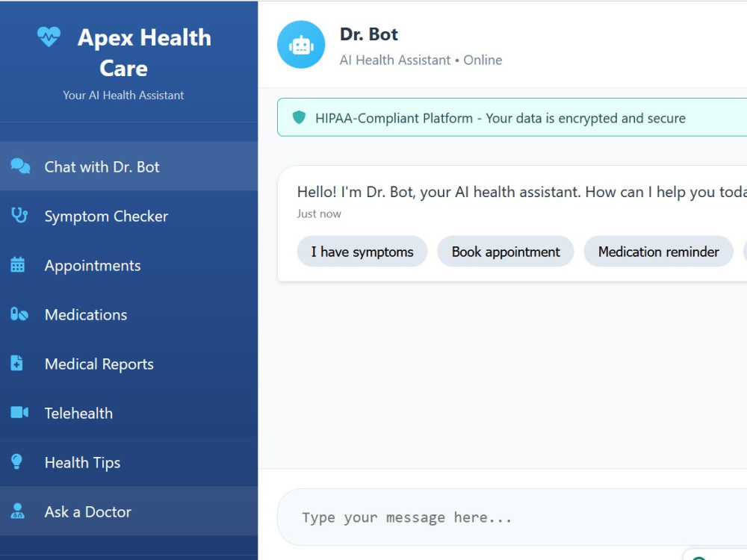
Task: View Medical Reports
Action: (128, 364)
